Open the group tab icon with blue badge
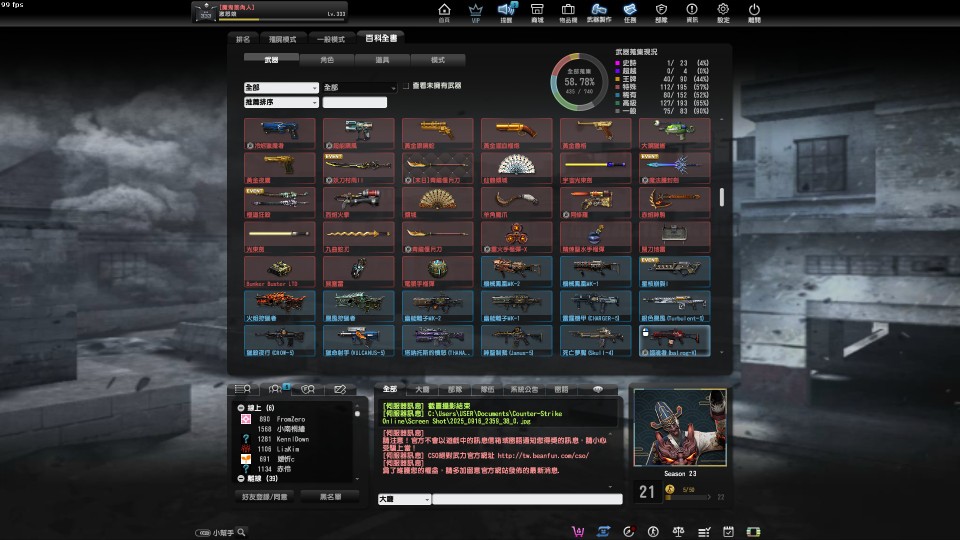 (276, 389)
